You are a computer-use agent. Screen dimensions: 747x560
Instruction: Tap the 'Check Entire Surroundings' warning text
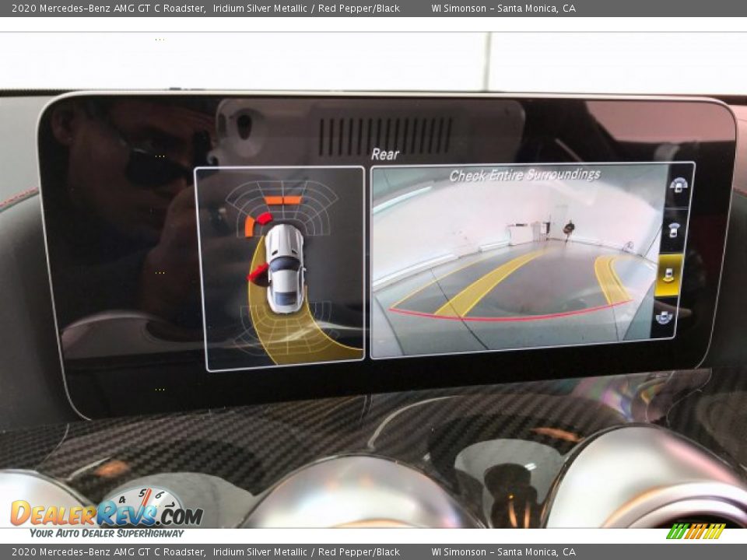525,175
